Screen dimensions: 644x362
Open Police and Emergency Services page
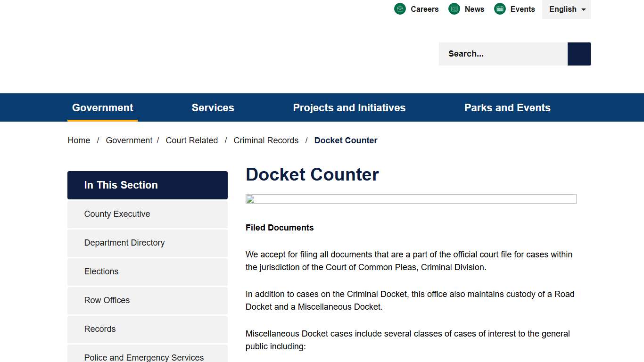click(144, 357)
